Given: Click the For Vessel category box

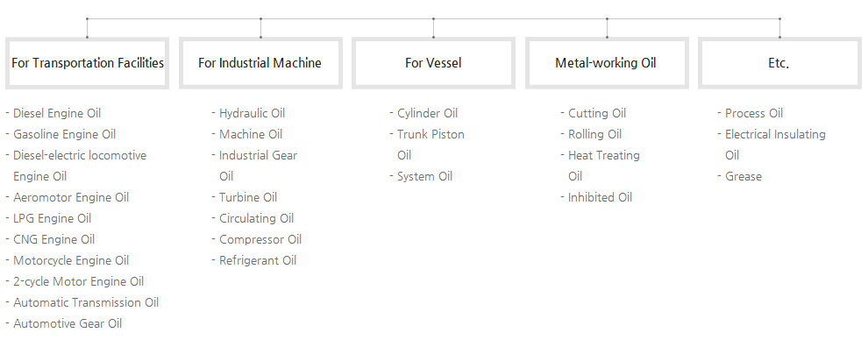Looking at the screenshot, I should 433,63.
